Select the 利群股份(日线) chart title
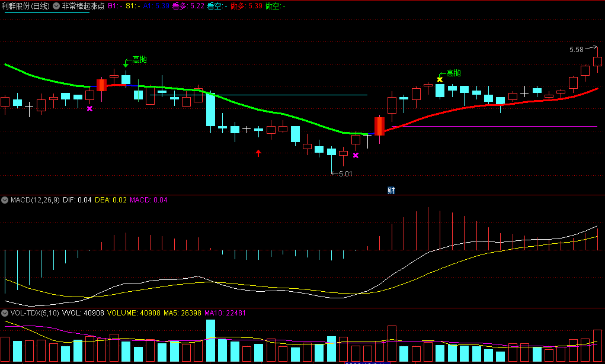605x364 pixels. coord(25,6)
